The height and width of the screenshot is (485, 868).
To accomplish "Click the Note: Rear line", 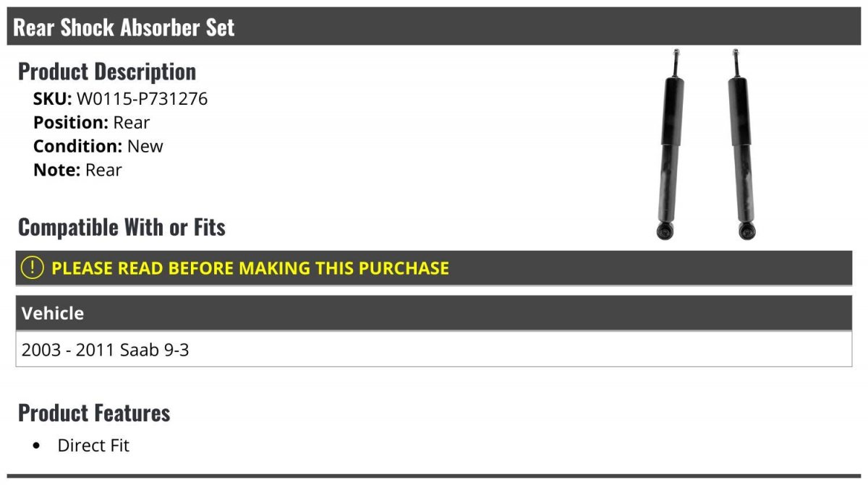I will point(77,170).
